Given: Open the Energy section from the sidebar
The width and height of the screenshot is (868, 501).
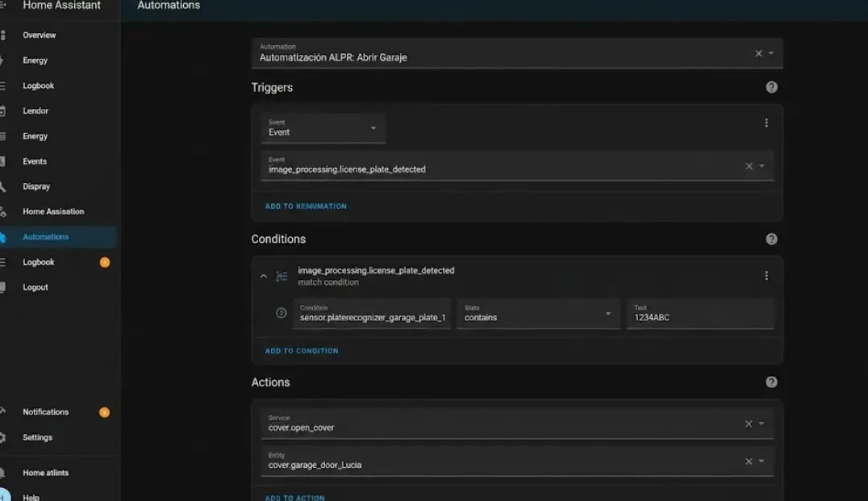Looking at the screenshot, I should pyautogui.click(x=35, y=61).
